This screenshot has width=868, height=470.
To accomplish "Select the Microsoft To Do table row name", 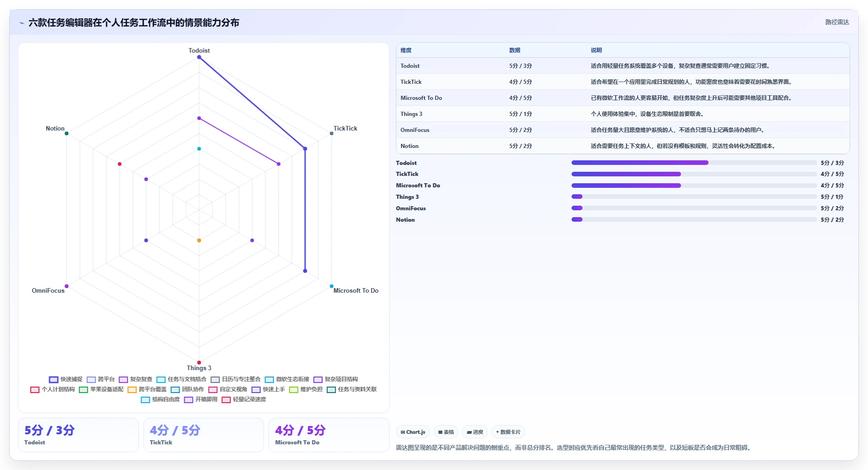I will click(x=421, y=98).
